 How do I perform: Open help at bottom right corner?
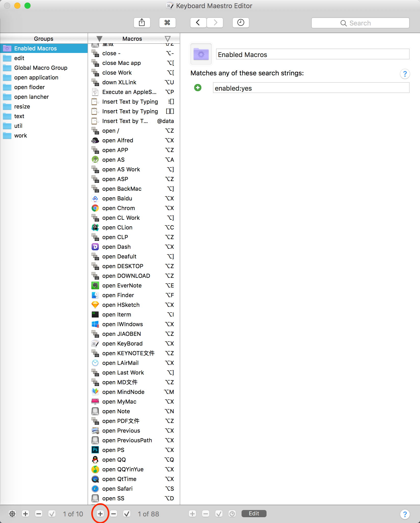pos(405,514)
